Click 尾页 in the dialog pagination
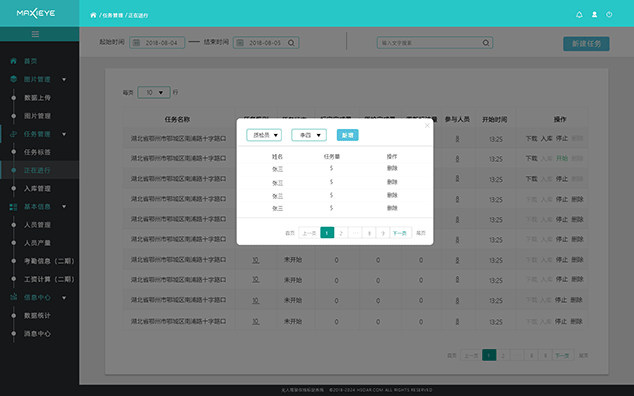Image resolution: width=634 pixels, height=396 pixels. (421, 233)
